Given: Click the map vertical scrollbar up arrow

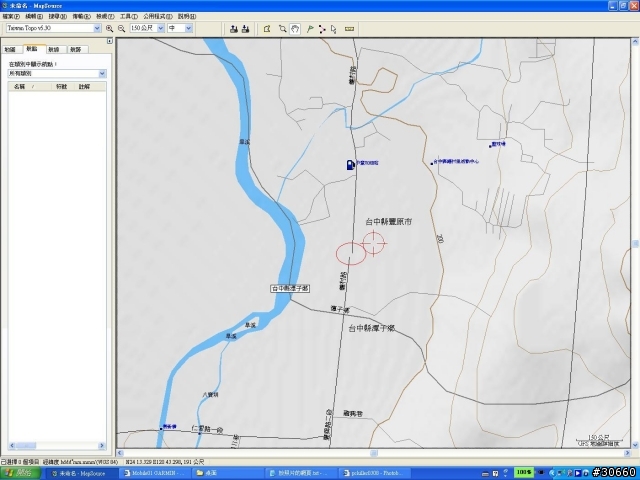Looking at the screenshot, I should [635, 42].
